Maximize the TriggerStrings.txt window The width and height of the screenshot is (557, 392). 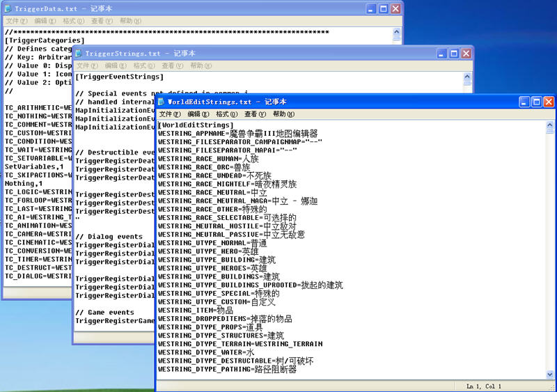454,54
